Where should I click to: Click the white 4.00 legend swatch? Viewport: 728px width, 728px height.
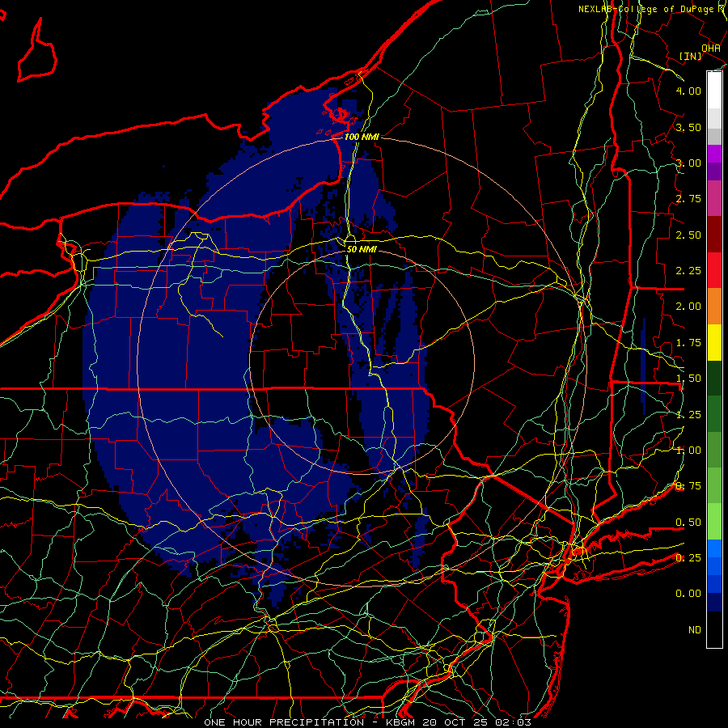click(714, 91)
